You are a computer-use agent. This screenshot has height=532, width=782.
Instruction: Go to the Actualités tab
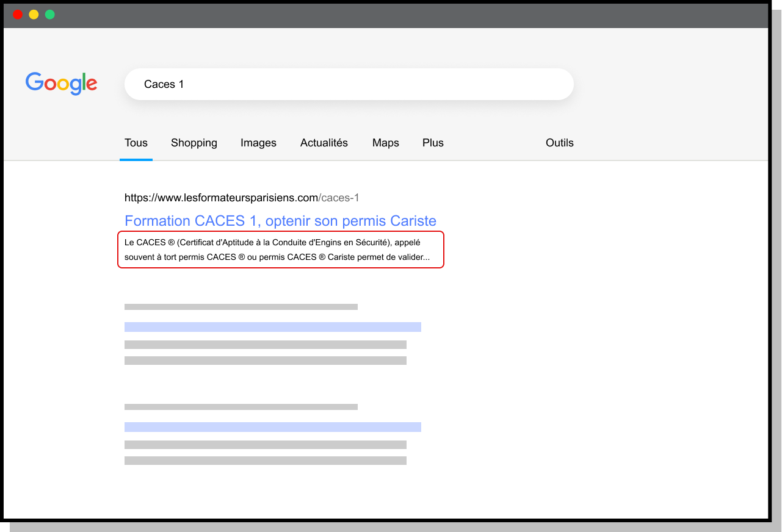[x=324, y=143]
